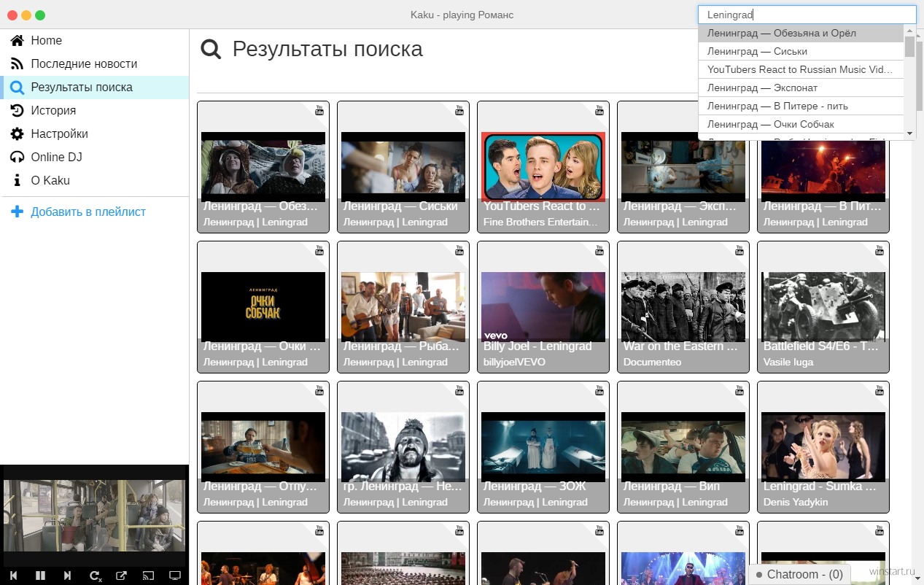Choose suggestion YouTubers React to Russian Music
Image resolution: width=924 pixels, height=585 pixels.
point(801,70)
